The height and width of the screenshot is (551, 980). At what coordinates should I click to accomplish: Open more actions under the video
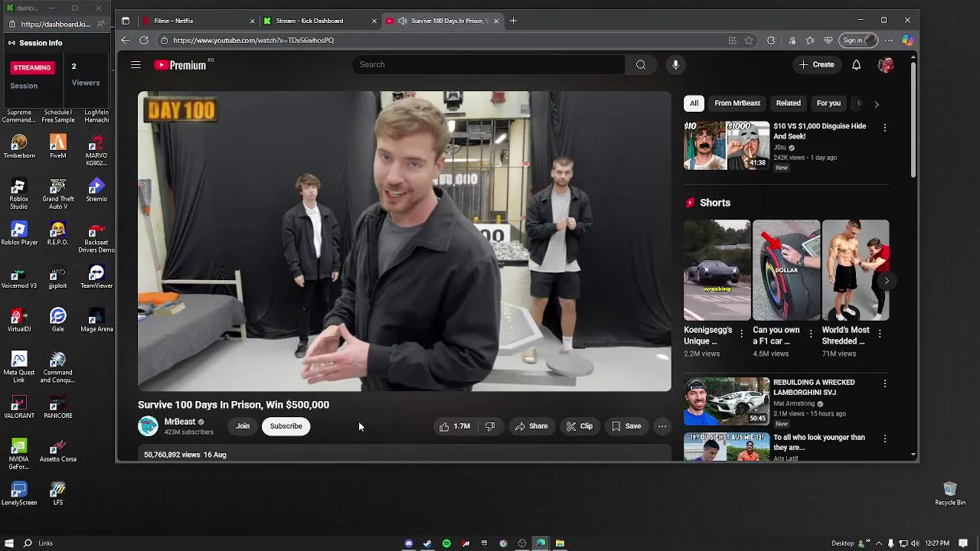point(662,426)
